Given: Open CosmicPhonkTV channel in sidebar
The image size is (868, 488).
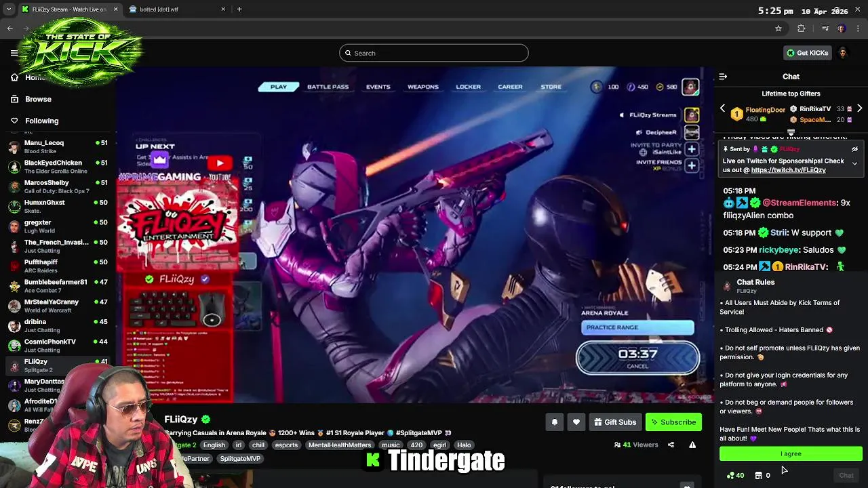Looking at the screenshot, I should click(x=57, y=346).
